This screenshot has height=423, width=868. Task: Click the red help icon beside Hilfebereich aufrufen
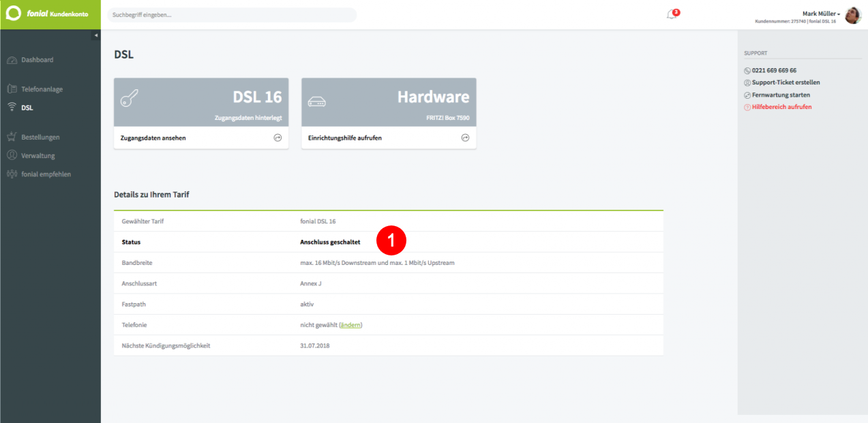747,107
